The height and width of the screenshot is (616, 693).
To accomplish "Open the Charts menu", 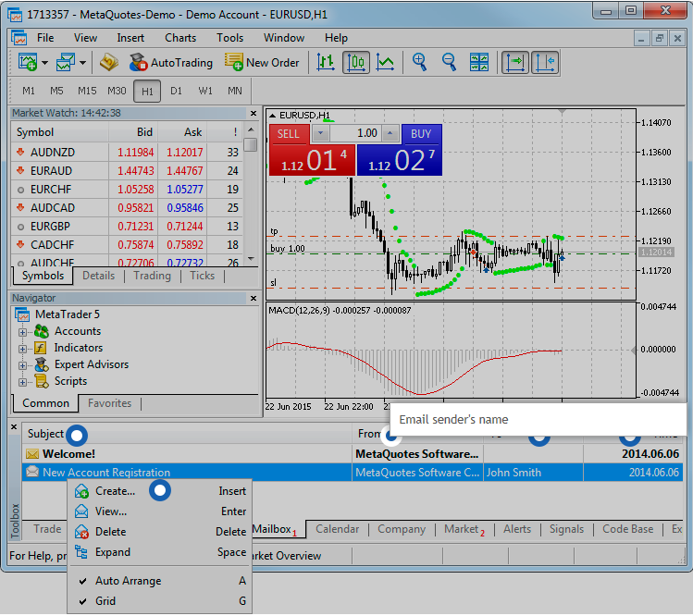I will (180, 38).
